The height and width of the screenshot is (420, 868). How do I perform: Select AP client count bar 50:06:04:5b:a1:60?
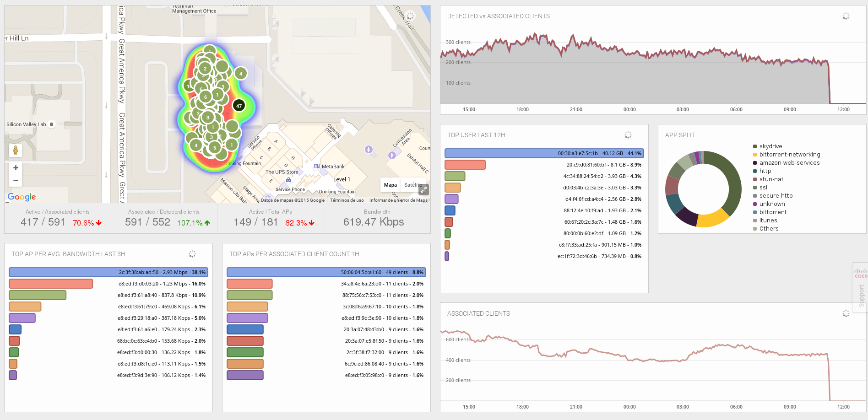[326, 272]
